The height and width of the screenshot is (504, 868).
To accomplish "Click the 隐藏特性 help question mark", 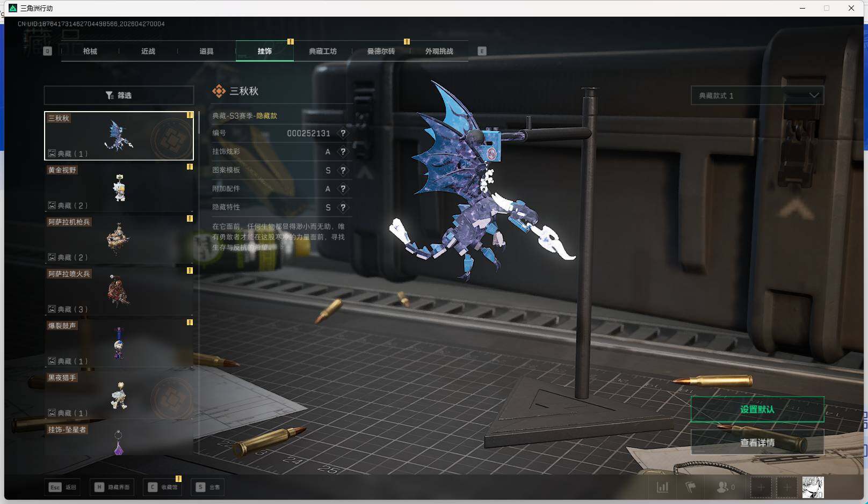I will coord(343,207).
